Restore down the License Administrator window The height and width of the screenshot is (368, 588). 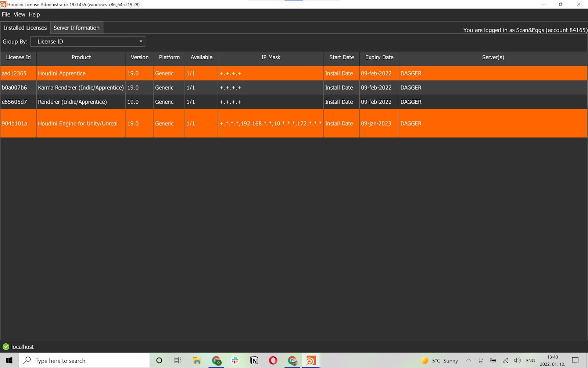561,4
